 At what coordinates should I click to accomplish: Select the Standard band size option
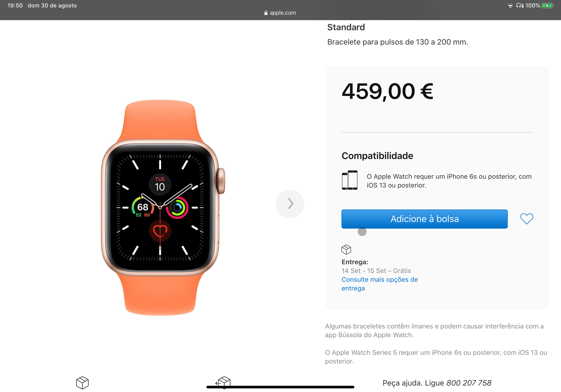click(x=346, y=27)
